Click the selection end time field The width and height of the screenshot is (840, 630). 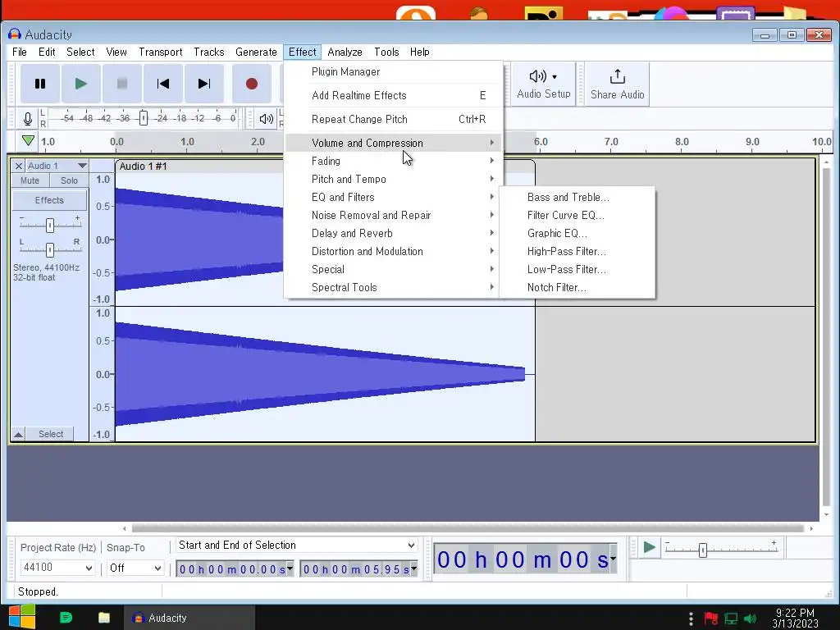tap(358, 569)
